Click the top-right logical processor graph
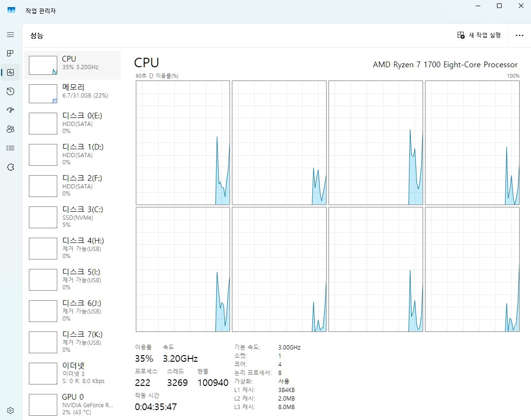The width and height of the screenshot is (531, 420). coord(472,143)
